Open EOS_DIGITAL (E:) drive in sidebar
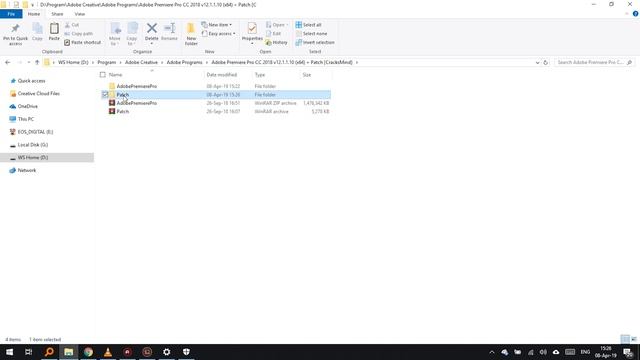Viewport: 640px width, 360px height. click(x=35, y=132)
